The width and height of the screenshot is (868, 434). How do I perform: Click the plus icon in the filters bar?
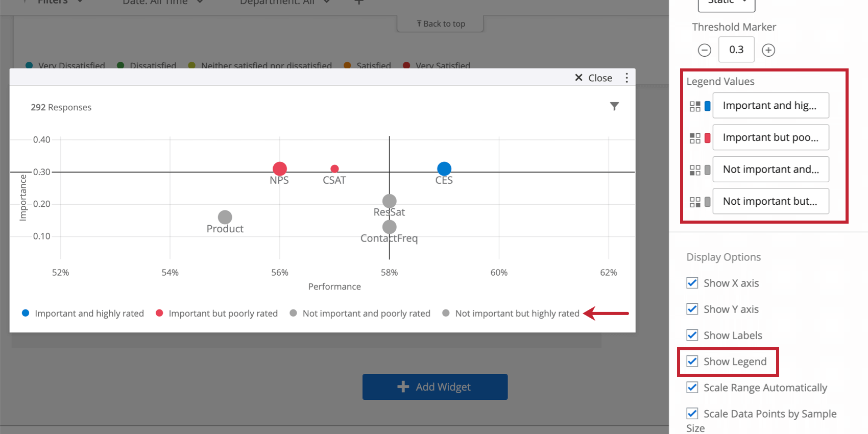[x=359, y=3]
